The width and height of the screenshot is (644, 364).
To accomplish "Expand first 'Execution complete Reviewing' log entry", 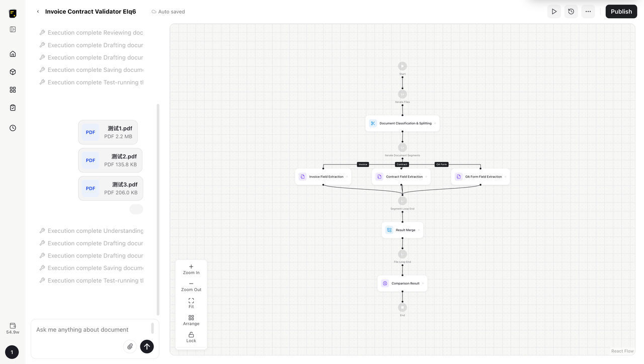I will pos(91,33).
